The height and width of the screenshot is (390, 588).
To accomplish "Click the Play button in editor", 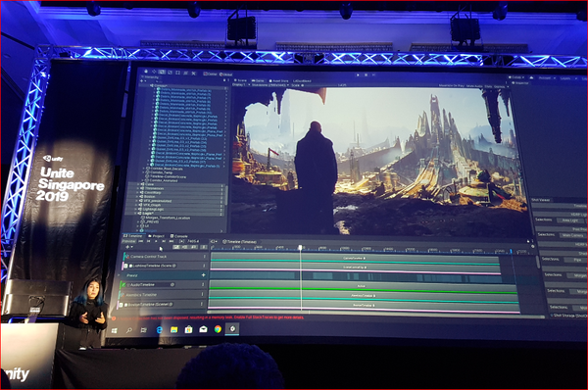I will coord(358,75).
